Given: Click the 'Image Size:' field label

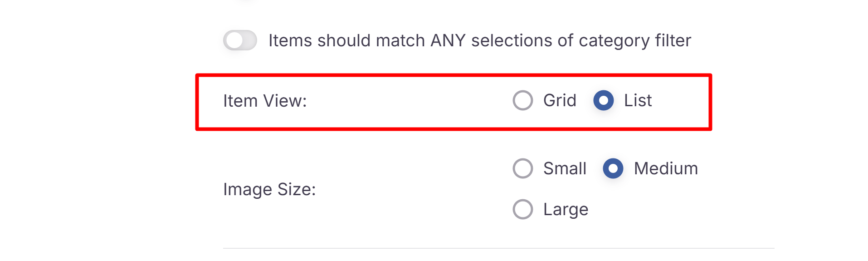Looking at the screenshot, I should point(269,189).
